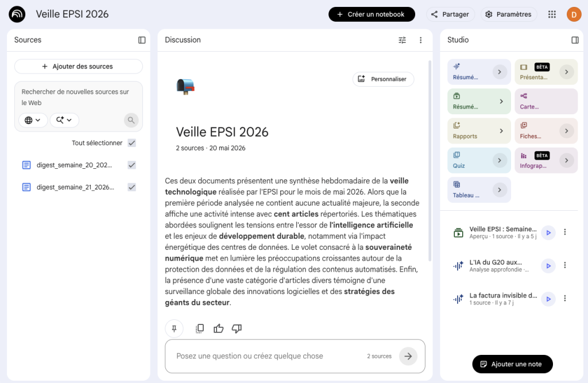Open the web globe source dropdown
Image resolution: width=588 pixels, height=383 pixels.
pos(33,120)
